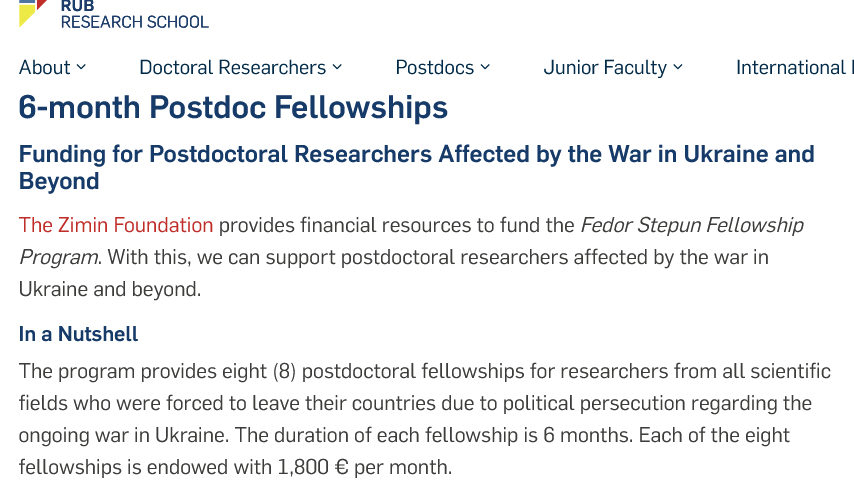Click the In a Nutshell heading
Screen dimensions: 854x490
(78, 334)
